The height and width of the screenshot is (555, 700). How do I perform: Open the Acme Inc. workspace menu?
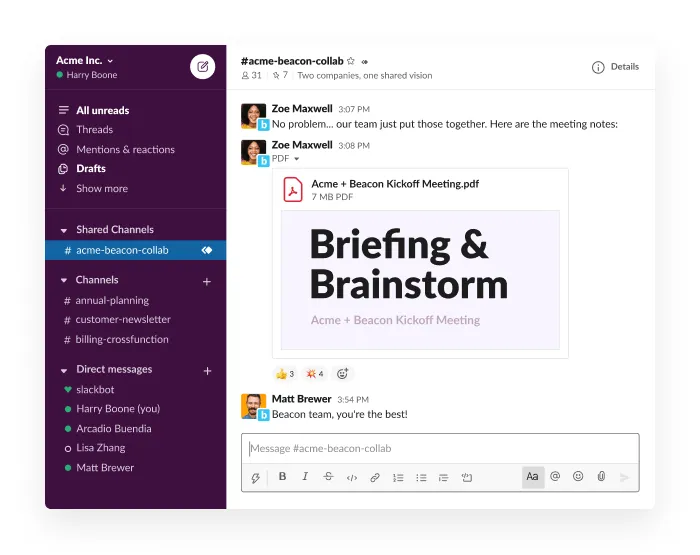coord(85,60)
